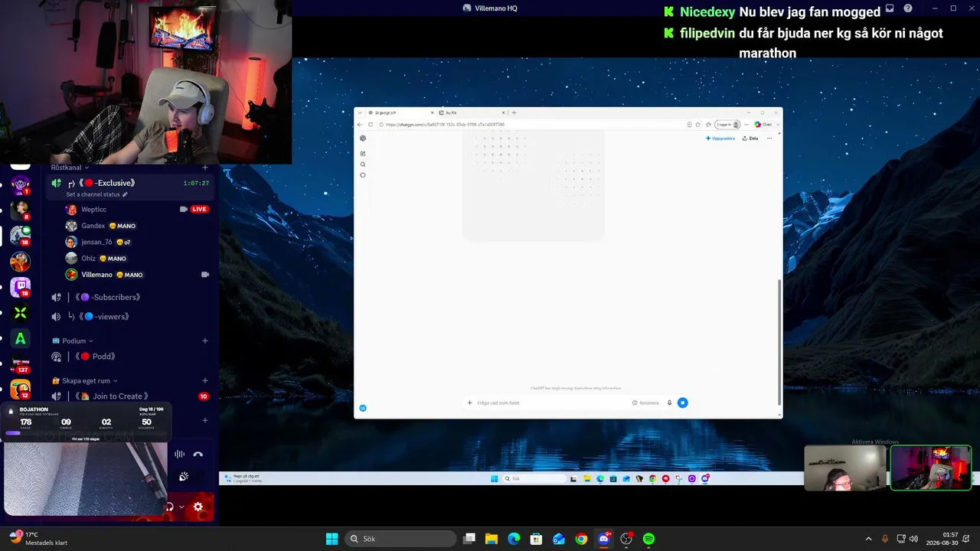Viewport: 980px width, 551px height.
Task: Open the video thumbnail with the green border
Action: pos(931,468)
